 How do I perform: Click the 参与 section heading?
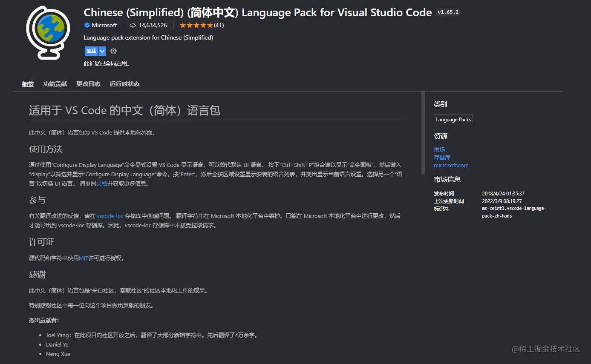pos(37,200)
